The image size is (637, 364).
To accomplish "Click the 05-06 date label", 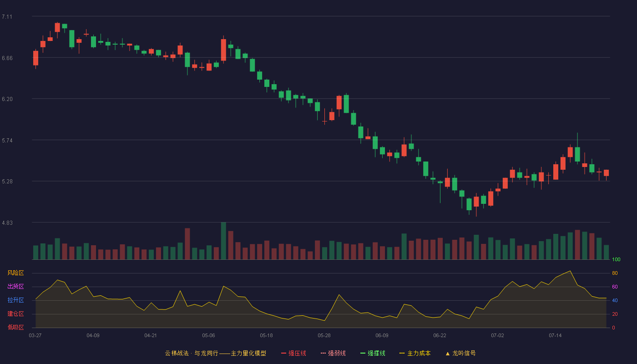I will (208, 335).
